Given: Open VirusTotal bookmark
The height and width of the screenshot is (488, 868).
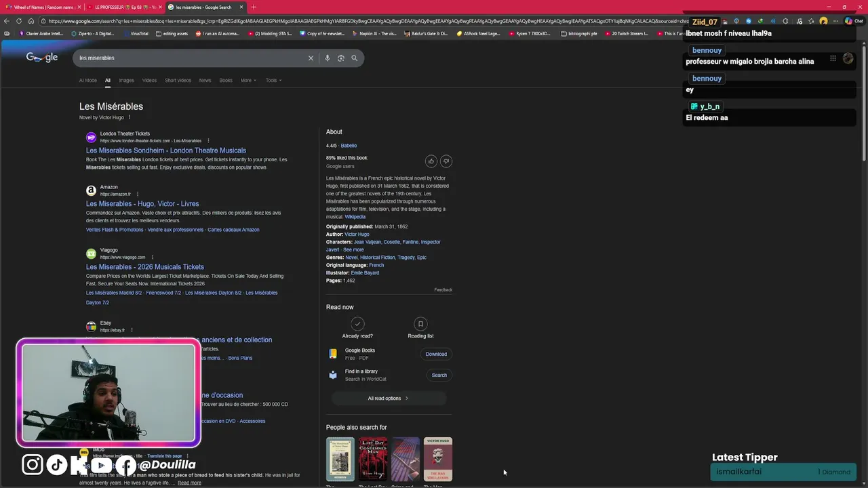Looking at the screenshot, I should (x=135, y=33).
